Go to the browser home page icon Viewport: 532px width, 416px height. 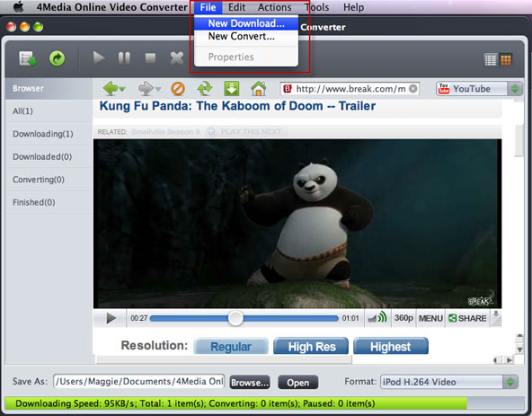[x=258, y=89]
